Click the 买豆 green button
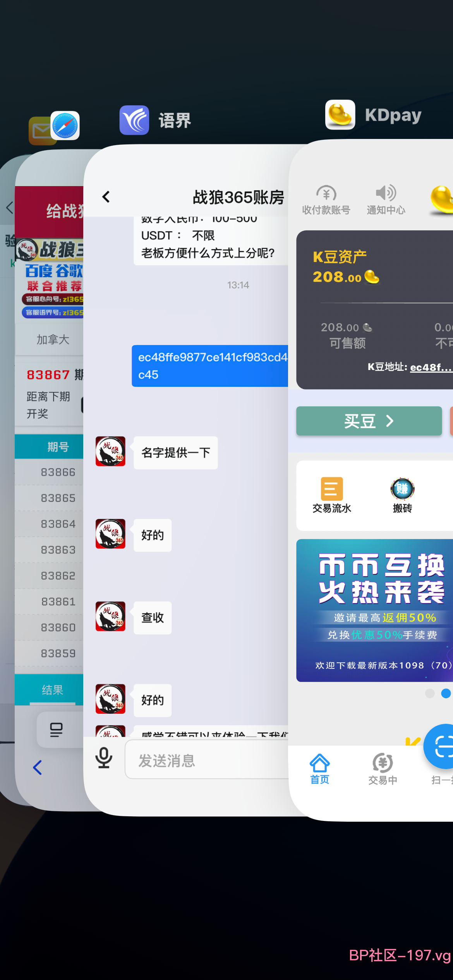Screen dimensions: 453x980 (x=369, y=421)
